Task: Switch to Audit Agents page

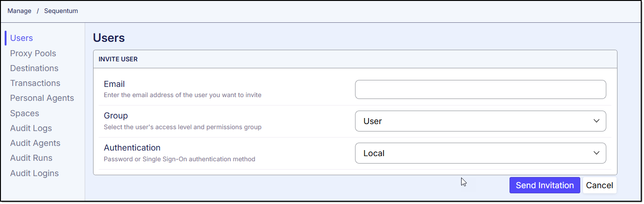Action: (35, 143)
